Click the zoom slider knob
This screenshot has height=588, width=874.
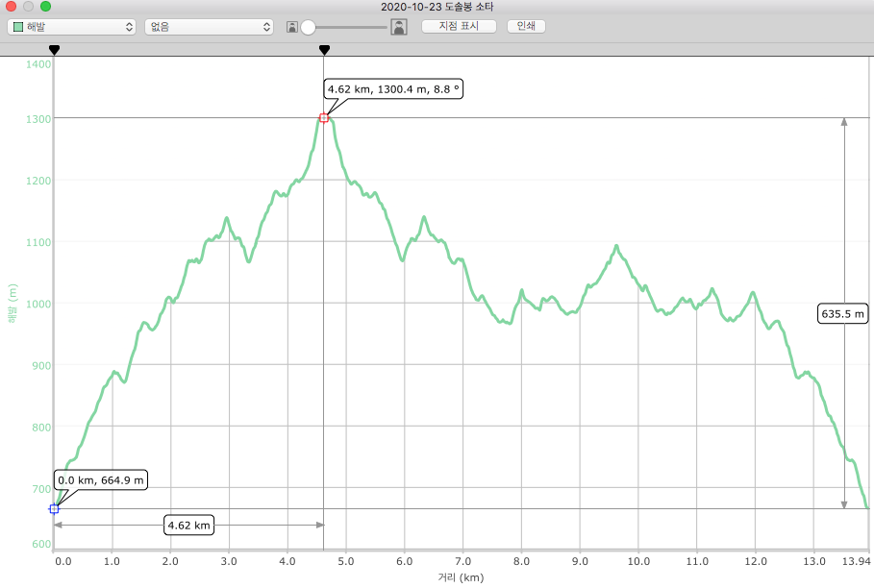309,27
